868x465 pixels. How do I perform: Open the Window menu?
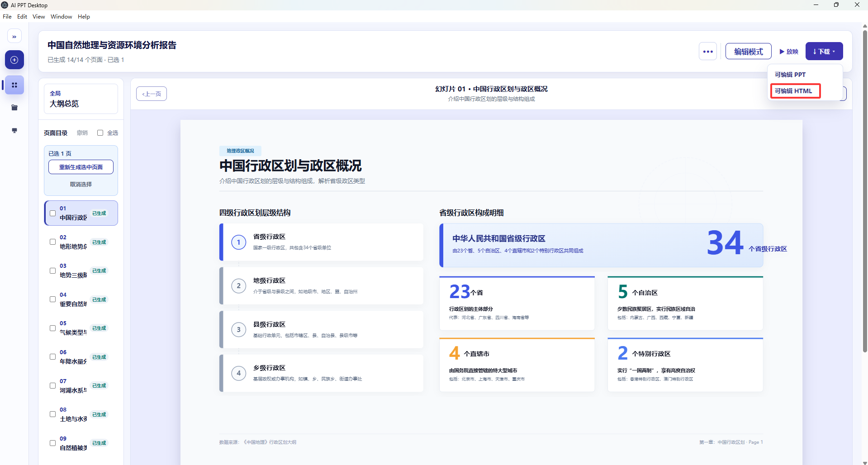(61, 17)
